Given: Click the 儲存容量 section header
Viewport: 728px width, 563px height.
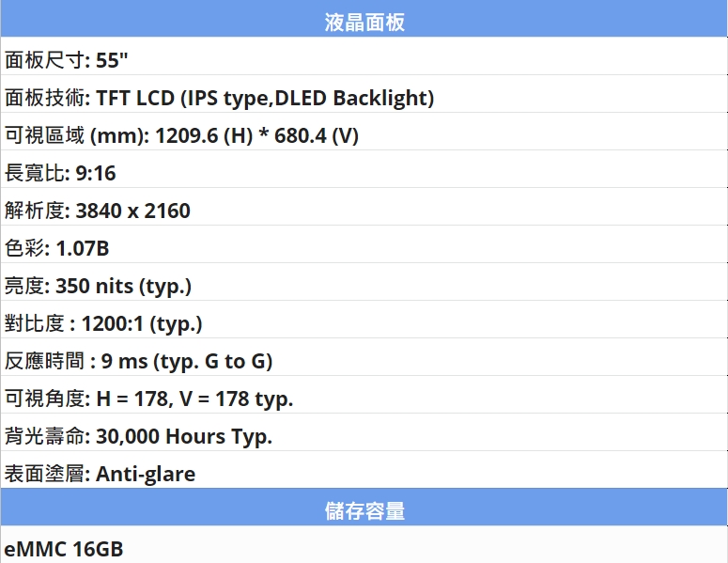Looking at the screenshot, I should 364,508.
